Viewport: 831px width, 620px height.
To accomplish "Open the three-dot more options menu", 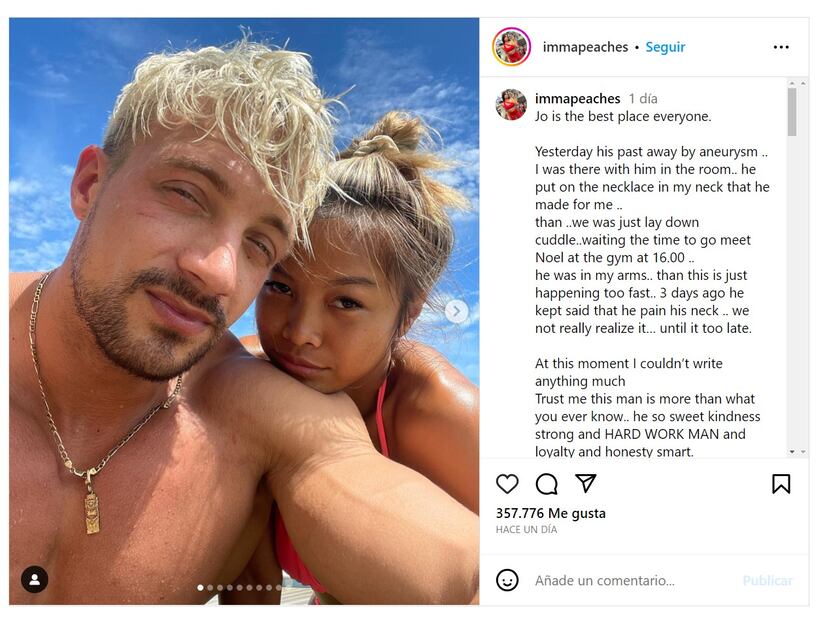I will click(781, 47).
